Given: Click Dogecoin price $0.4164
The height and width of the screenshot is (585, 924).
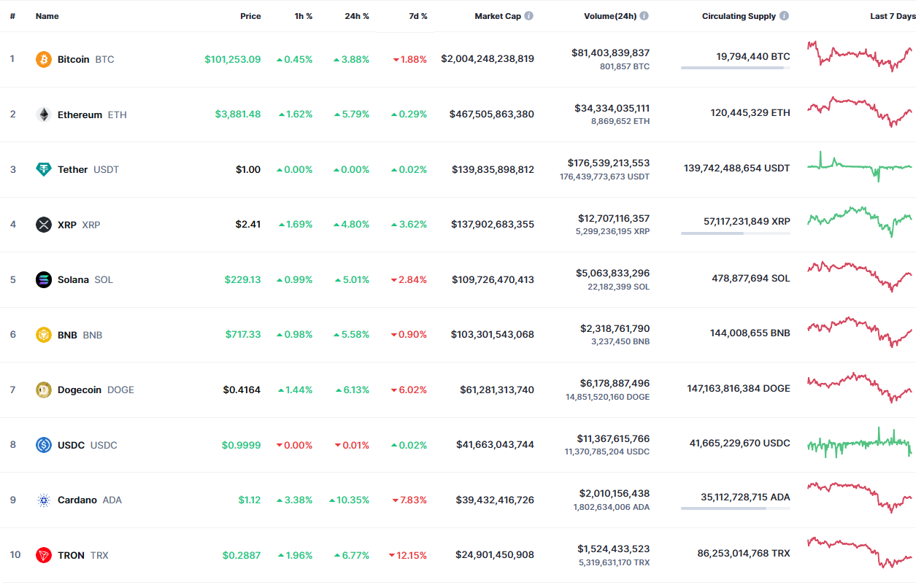Looking at the screenshot, I should (x=242, y=390).
